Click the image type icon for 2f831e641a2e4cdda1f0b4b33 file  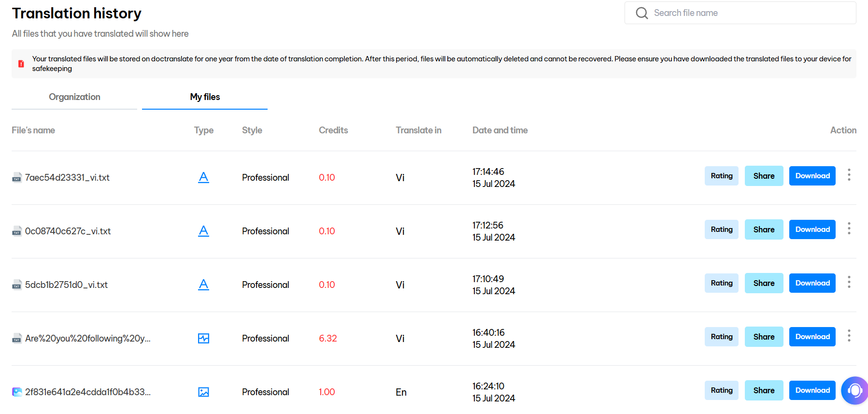tap(203, 392)
